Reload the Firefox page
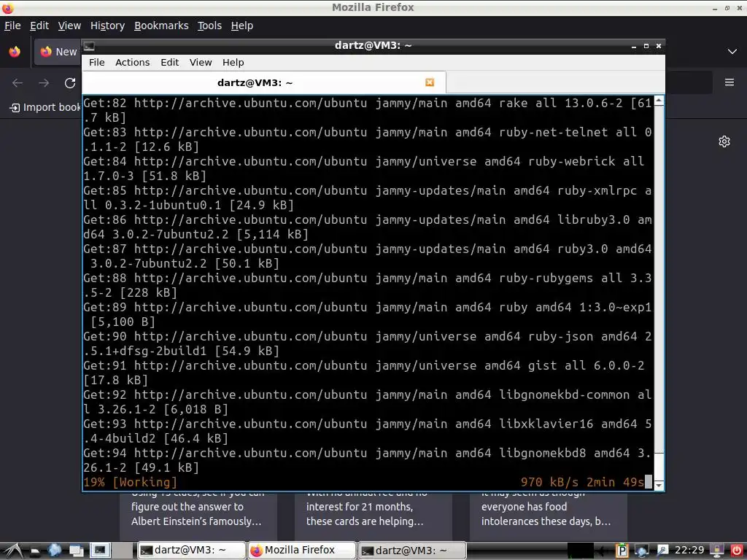The height and width of the screenshot is (560, 747). point(70,83)
